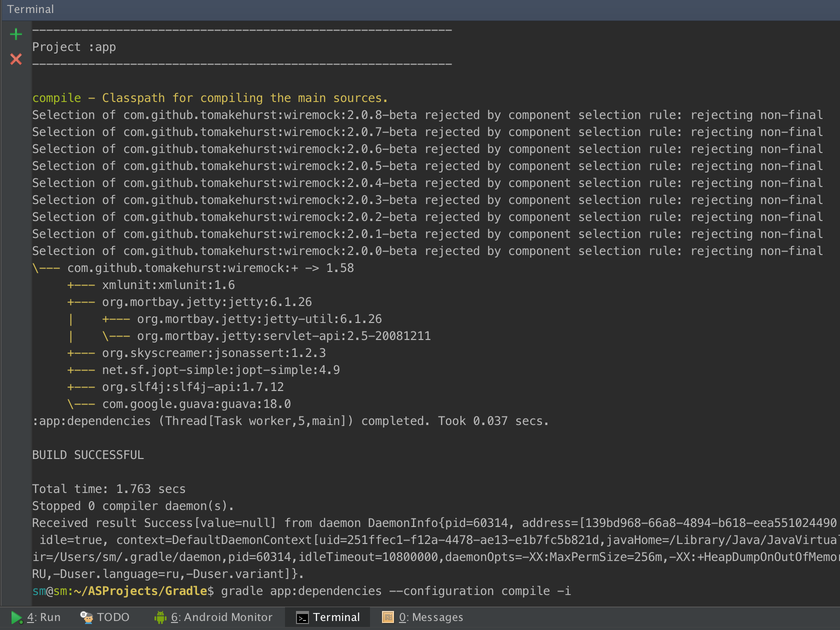Screen dimensions: 840x630
Task: Open the 6: Android Monitor tab
Action: (213, 617)
